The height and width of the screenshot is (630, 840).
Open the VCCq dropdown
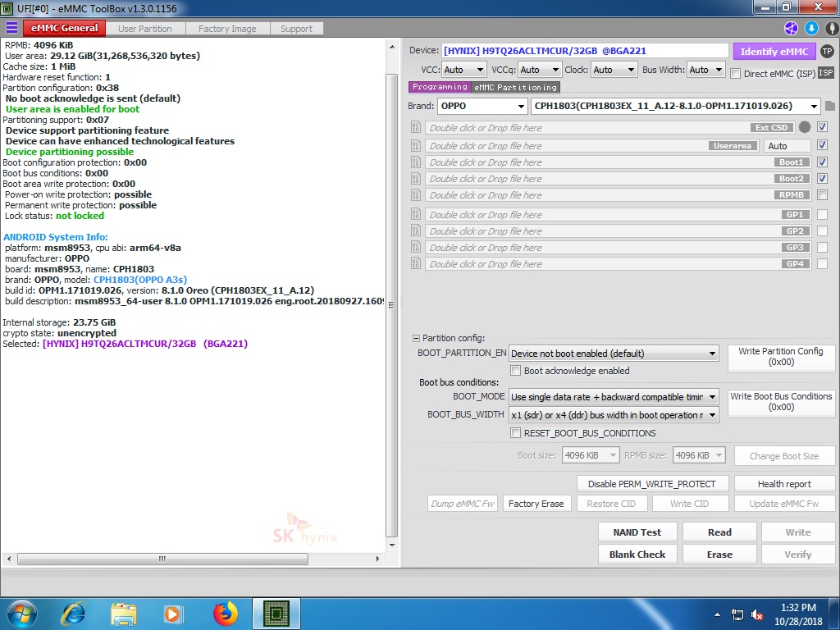pyautogui.click(x=540, y=70)
